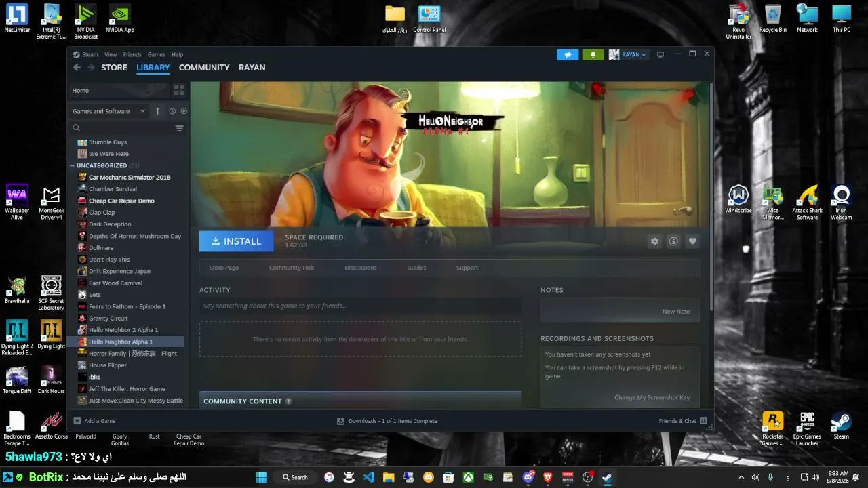Open the Games menu
The width and height of the screenshot is (868, 488).
point(157,54)
